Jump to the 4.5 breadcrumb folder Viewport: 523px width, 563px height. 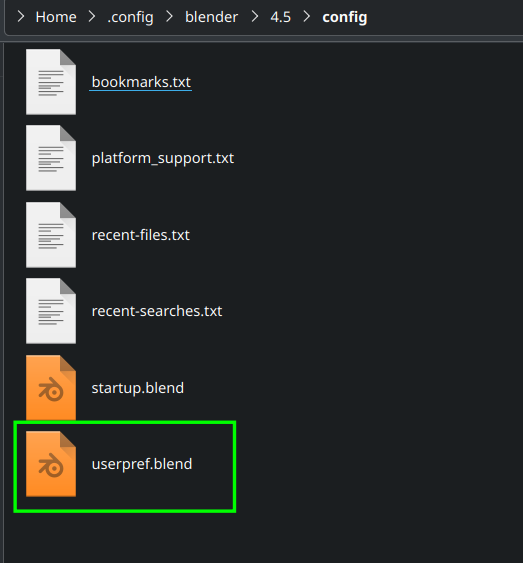pos(280,17)
